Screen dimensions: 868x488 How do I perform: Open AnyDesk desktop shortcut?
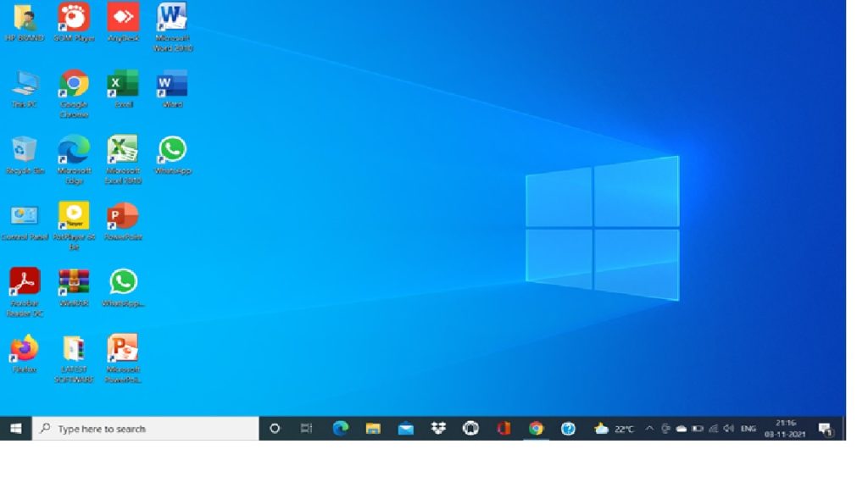pos(123,22)
